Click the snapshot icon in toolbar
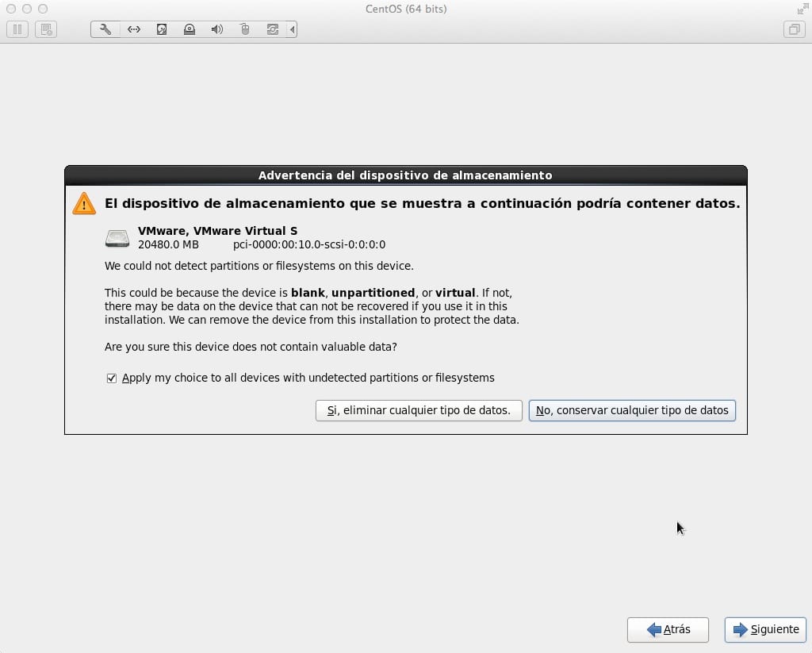This screenshot has height=653, width=812. 46,29
